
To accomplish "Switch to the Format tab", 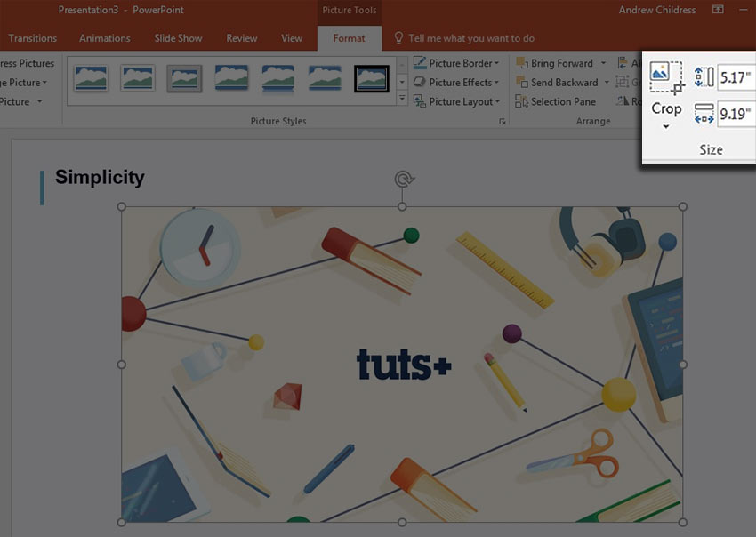I will 349,38.
